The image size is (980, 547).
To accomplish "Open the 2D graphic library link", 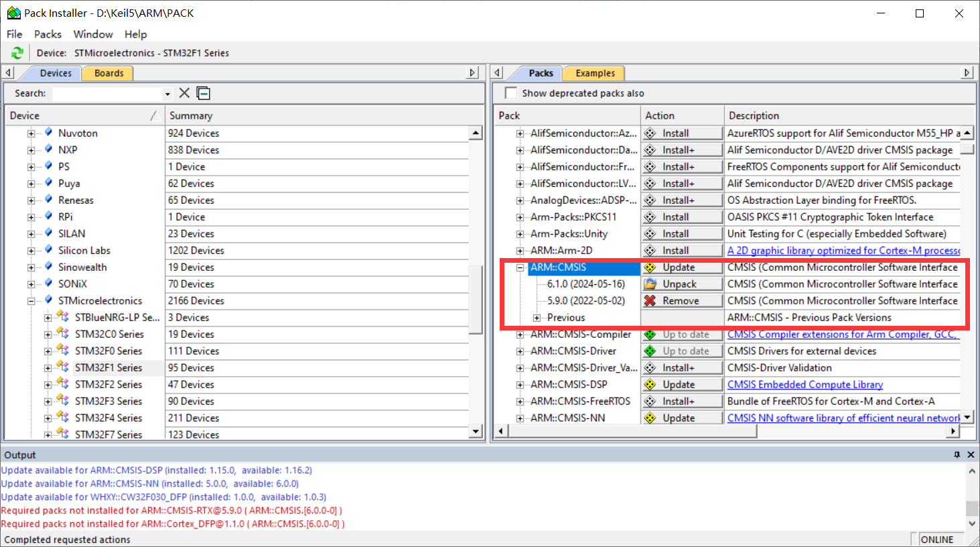I will pyautogui.click(x=844, y=251).
